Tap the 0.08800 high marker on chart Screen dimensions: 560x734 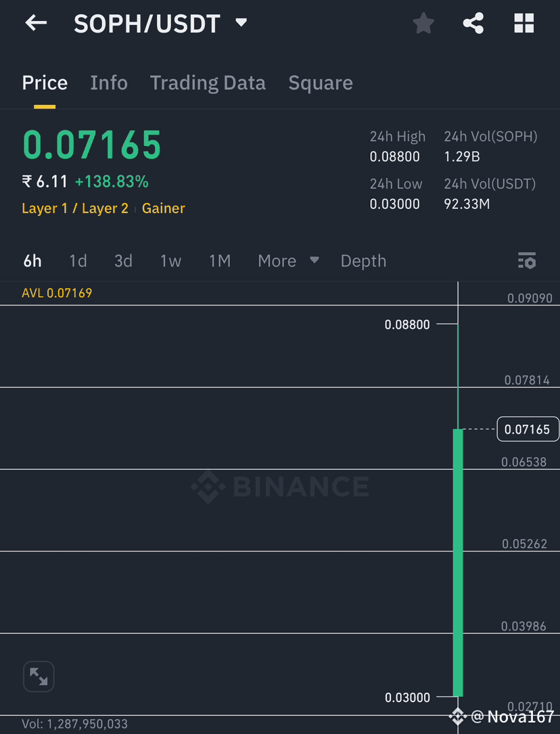pyautogui.click(x=407, y=325)
